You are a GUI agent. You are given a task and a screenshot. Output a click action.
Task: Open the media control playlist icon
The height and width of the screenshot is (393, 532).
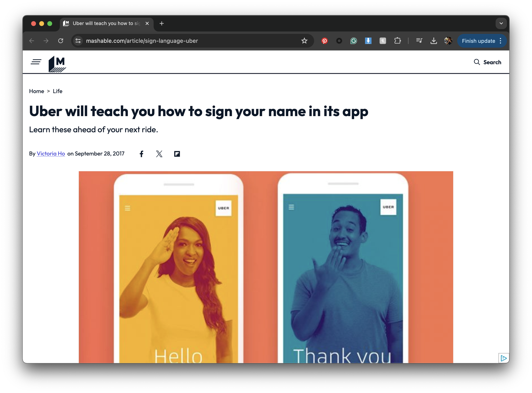pos(419,41)
